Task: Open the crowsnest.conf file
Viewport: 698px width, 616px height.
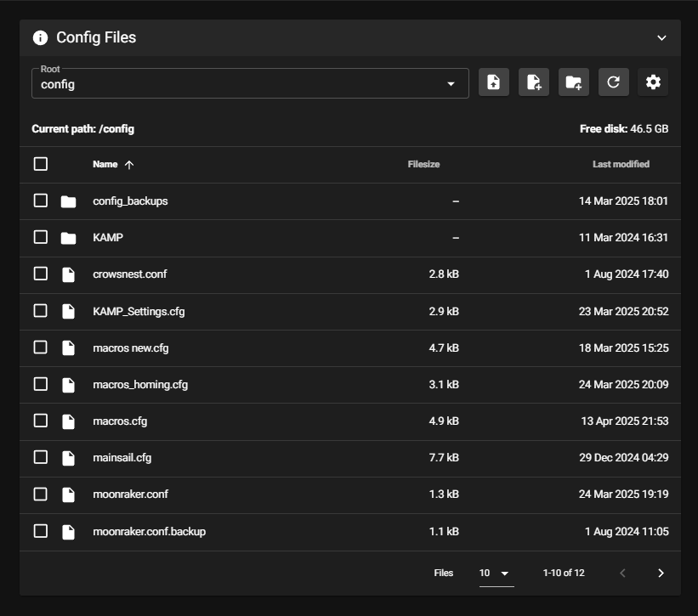Action: 130,274
